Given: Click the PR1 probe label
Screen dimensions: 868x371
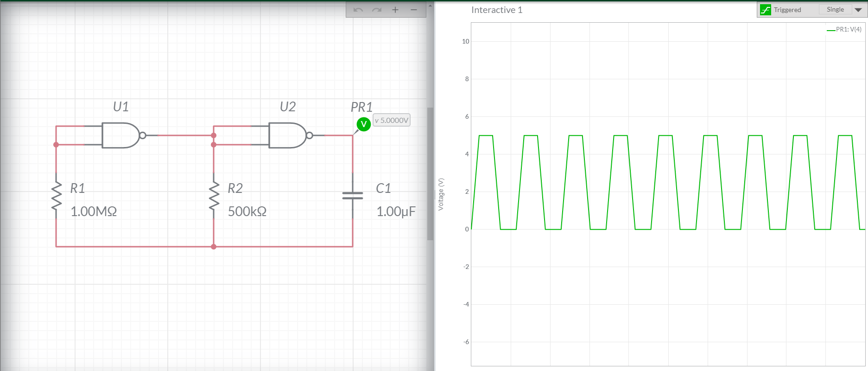Looking at the screenshot, I should tap(361, 107).
